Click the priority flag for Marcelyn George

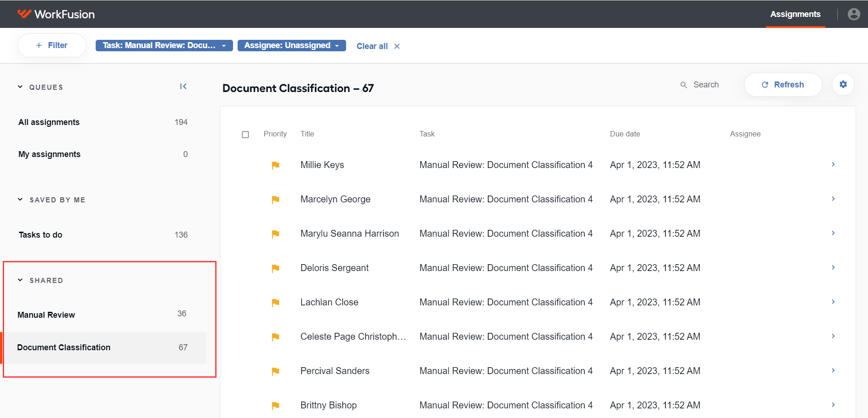[276, 200]
